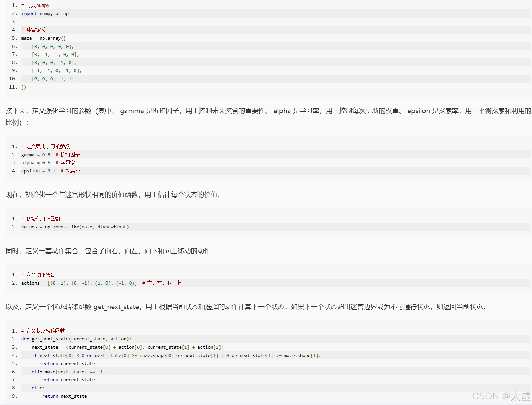This screenshot has height=405, width=532.
Task: Click the '# 定义强化学习的参数' comment
Action: 45,147
